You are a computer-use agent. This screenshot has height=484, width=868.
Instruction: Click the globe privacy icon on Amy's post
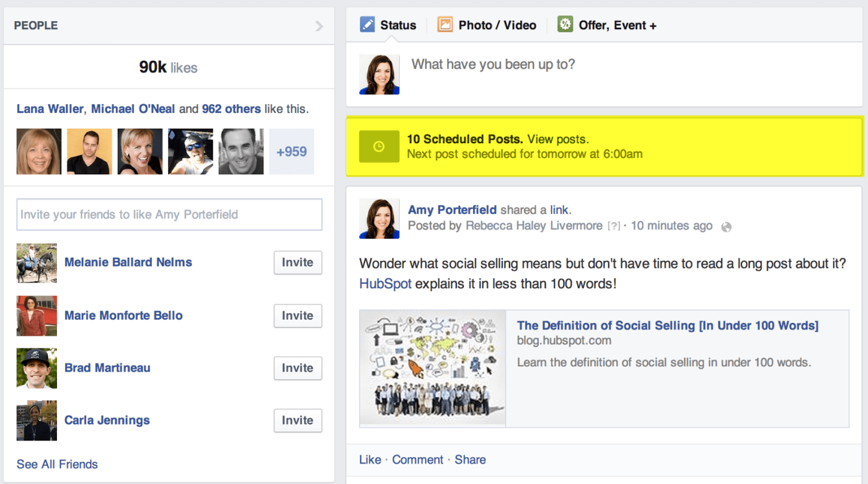(x=726, y=226)
